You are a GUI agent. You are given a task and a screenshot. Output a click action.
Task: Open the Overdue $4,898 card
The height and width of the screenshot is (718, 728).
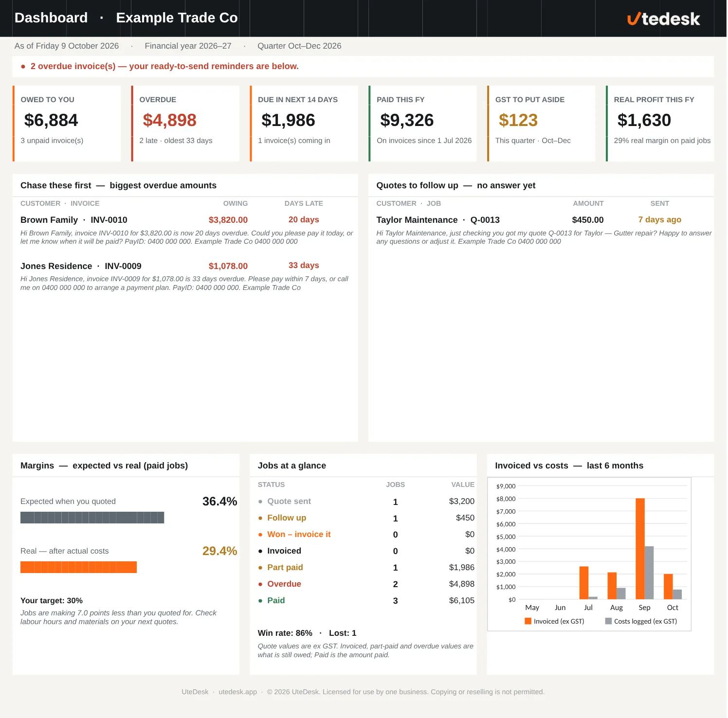[185, 124]
